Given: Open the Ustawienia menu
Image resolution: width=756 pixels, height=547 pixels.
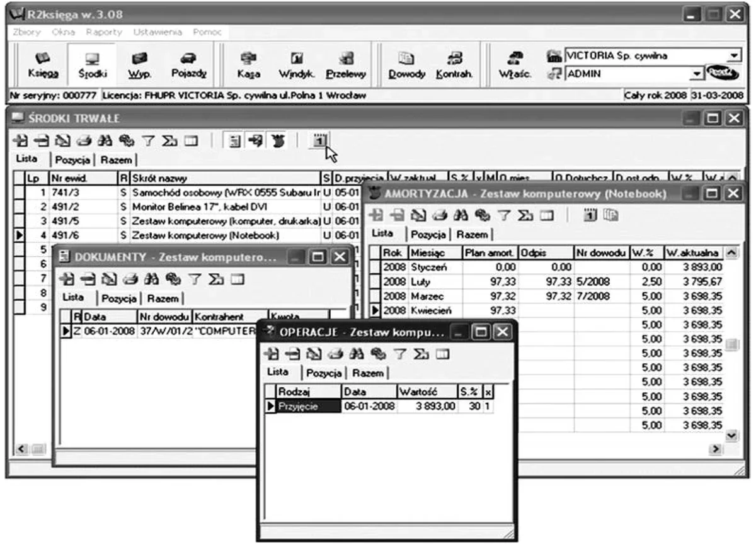Looking at the screenshot, I should (157, 31).
